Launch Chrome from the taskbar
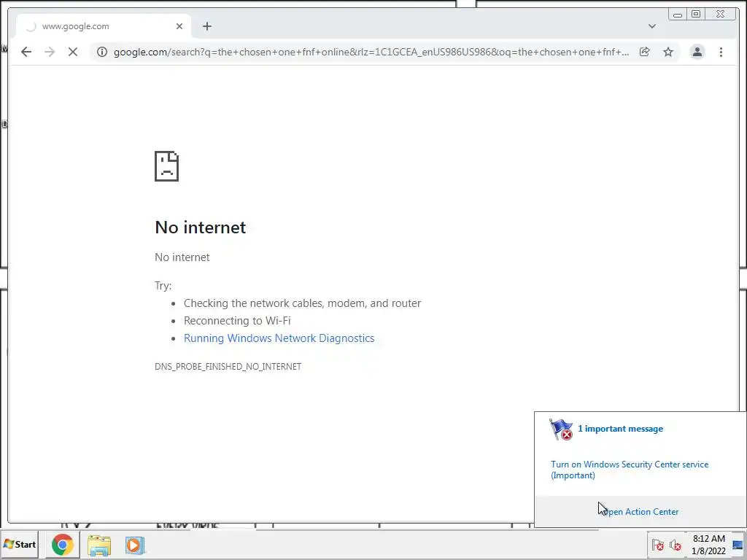 coord(63,545)
